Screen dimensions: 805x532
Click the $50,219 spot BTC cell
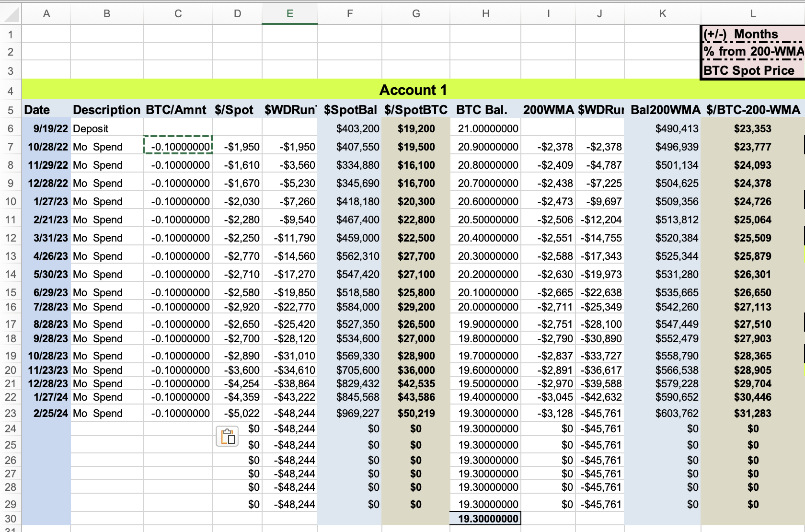coord(416,413)
